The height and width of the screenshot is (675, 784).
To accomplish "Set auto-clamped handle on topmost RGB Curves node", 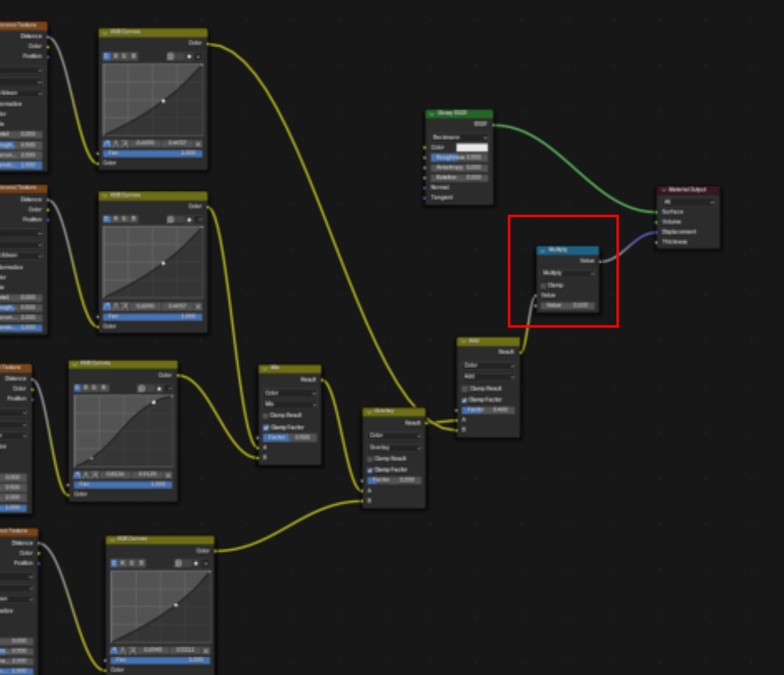I will [126, 143].
